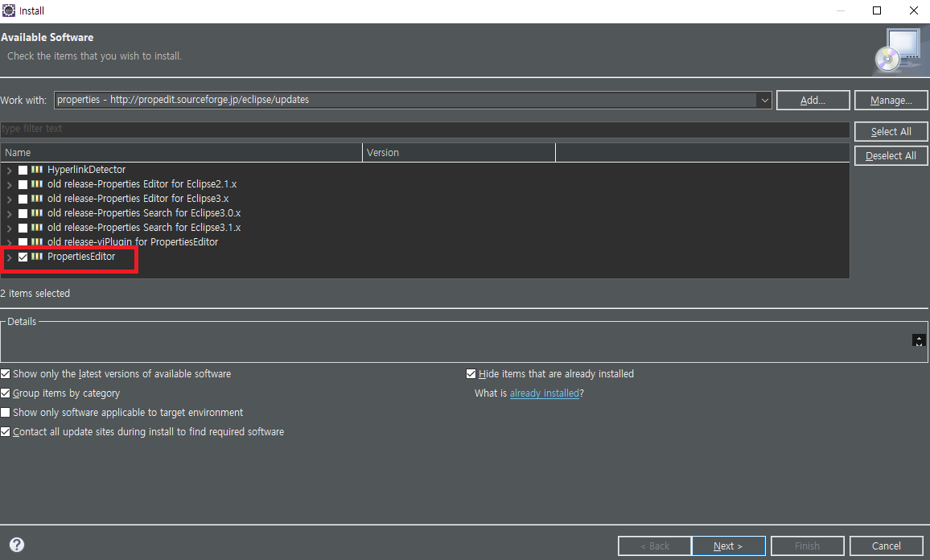Viewport: 930px width, 560px height.
Task: Click icon beside Properties Search for Eclipse3.0.x
Action: pyautogui.click(x=37, y=213)
